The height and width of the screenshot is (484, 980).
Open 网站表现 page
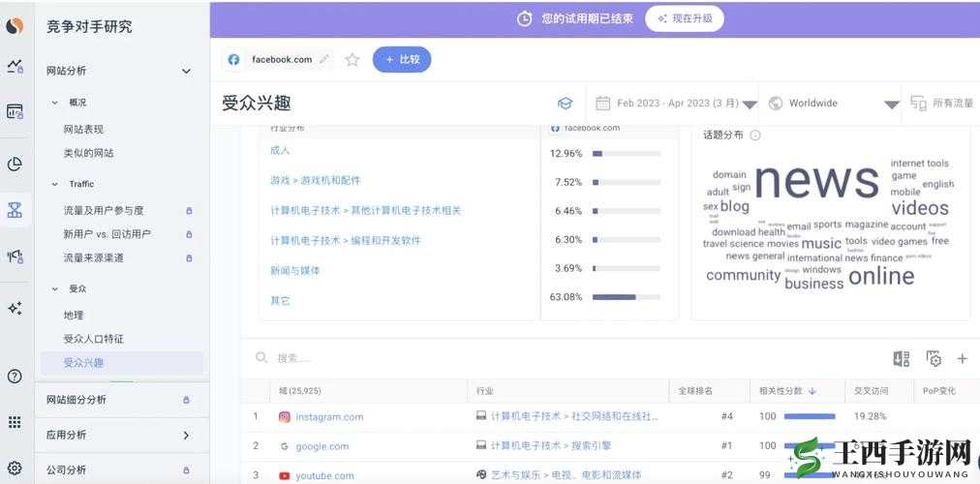click(x=83, y=130)
